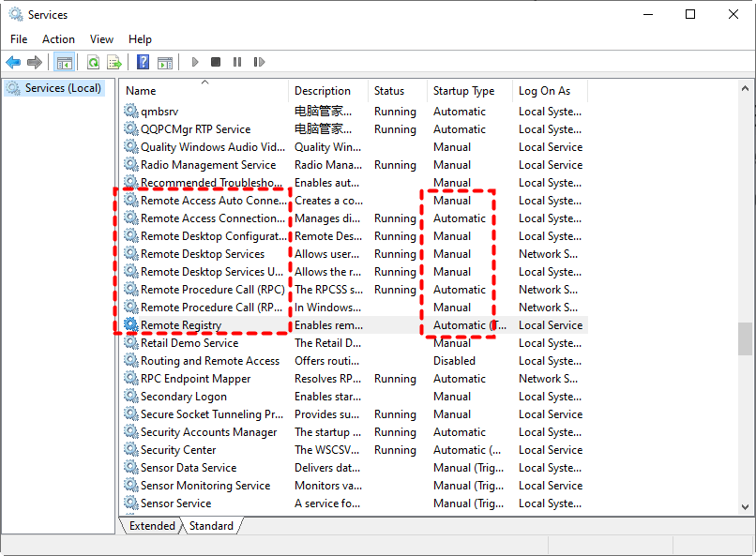Open the Action menu

coord(58,39)
